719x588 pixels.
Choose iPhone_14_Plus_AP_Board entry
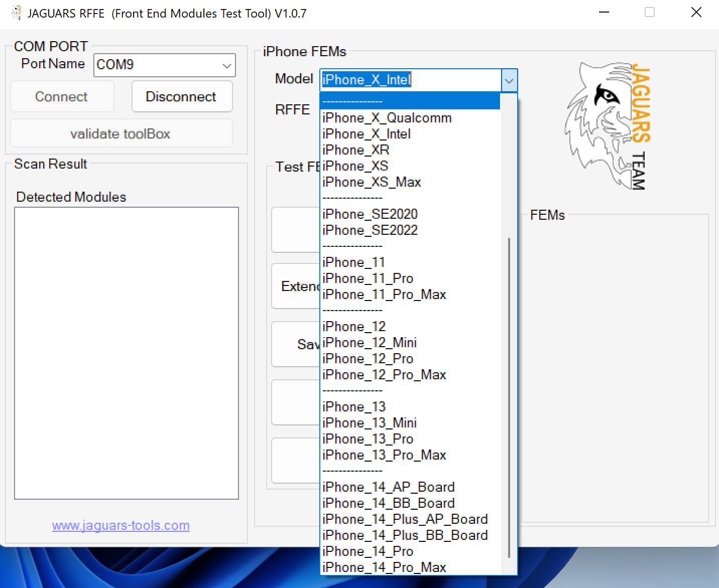coord(411,519)
